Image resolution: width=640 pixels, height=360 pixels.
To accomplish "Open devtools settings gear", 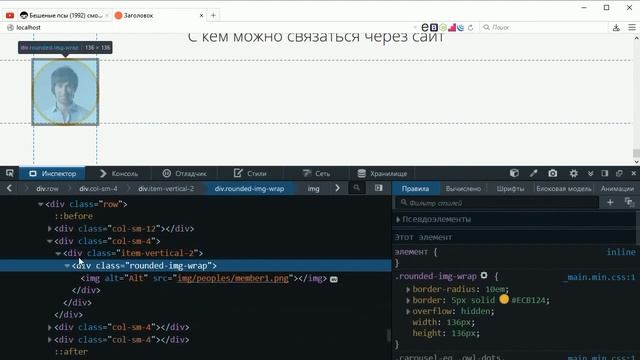I will (x=573, y=173).
